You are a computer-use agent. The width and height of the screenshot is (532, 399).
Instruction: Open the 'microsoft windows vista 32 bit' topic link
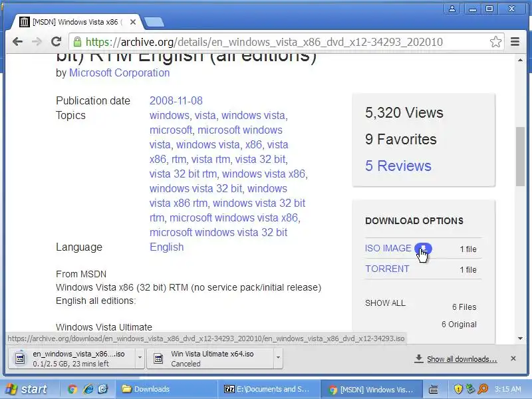219,232
